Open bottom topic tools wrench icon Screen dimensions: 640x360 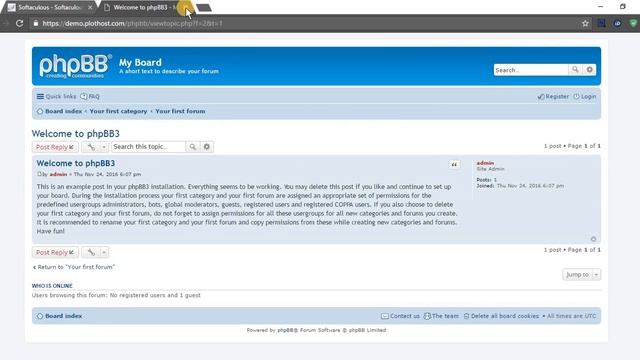point(91,252)
